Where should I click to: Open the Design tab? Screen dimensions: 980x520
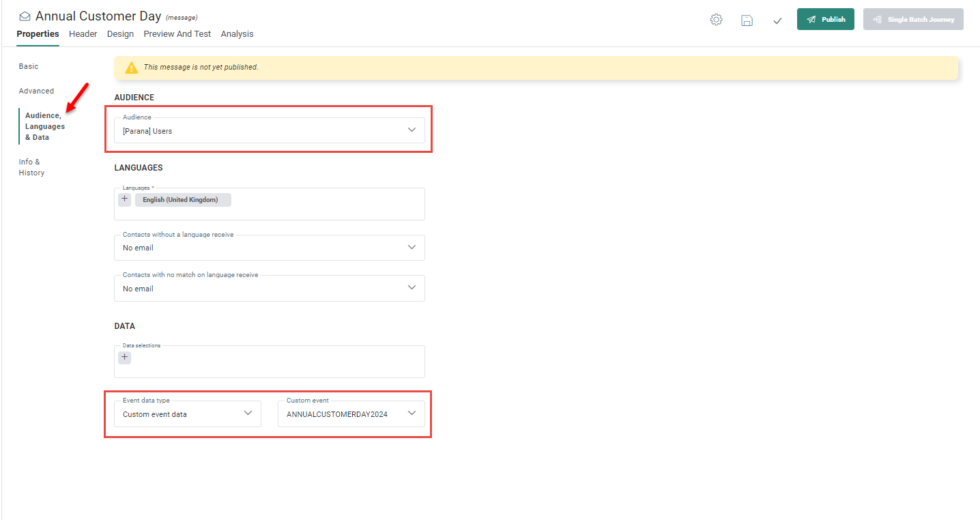point(120,34)
